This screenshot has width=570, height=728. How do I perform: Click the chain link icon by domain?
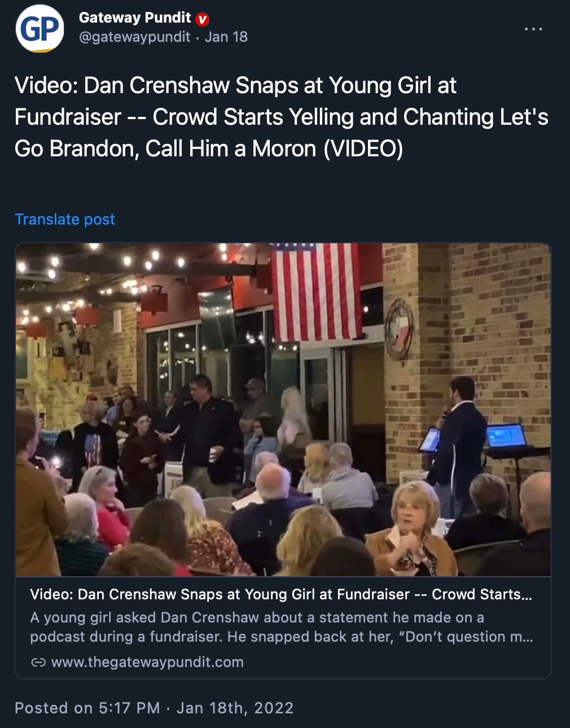coord(38,663)
